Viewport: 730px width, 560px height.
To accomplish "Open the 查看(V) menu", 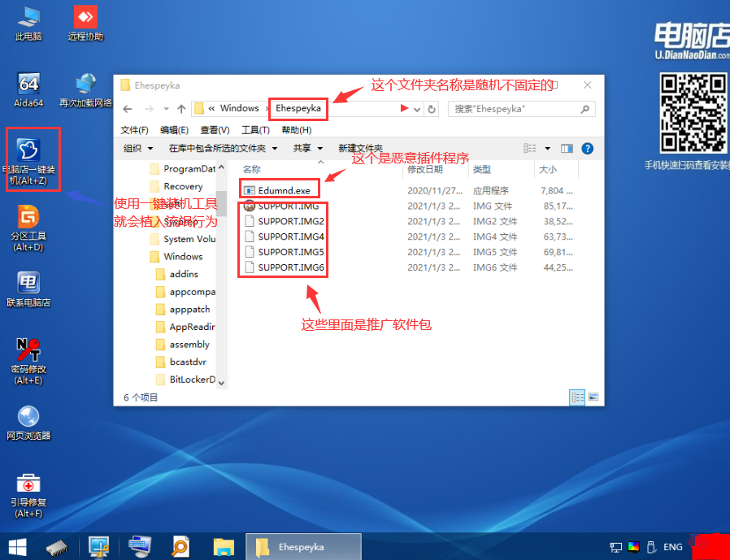I will (x=215, y=130).
